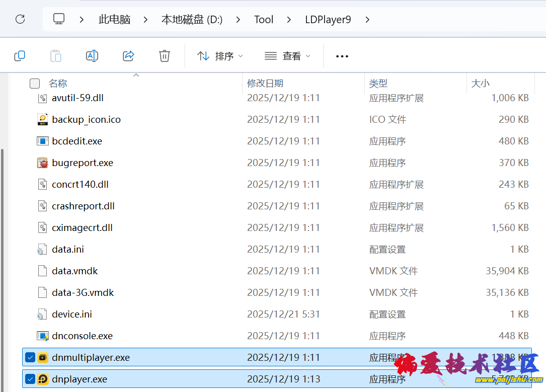Navigate to 此电脑 via breadcrumb
546x392 pixels.
(x=114, y=19)
